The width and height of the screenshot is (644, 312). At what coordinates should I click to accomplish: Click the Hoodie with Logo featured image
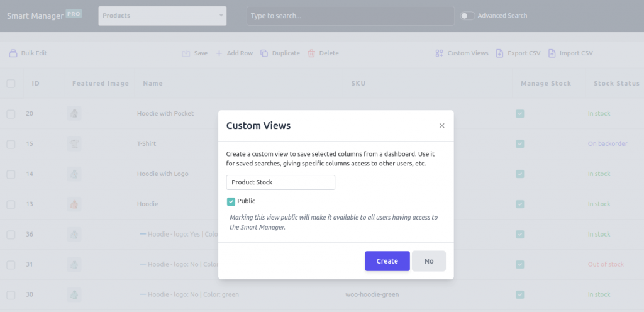(x=74, y=174)
